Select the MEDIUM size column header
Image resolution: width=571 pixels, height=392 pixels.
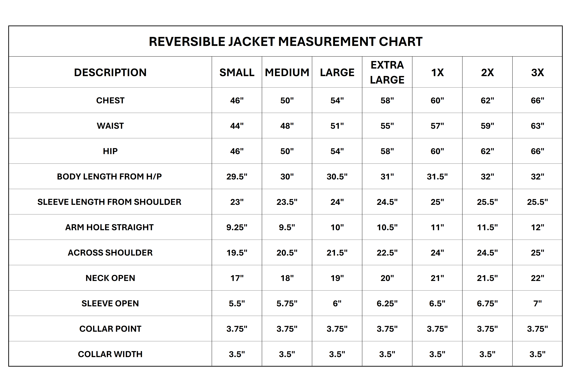pyautogui.click(x=287, y=72)
